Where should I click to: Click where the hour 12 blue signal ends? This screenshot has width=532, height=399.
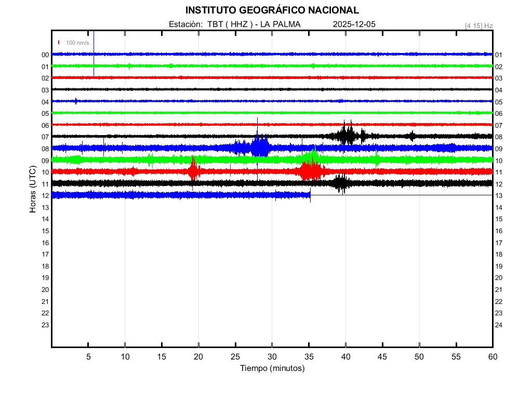pos(310,195)
